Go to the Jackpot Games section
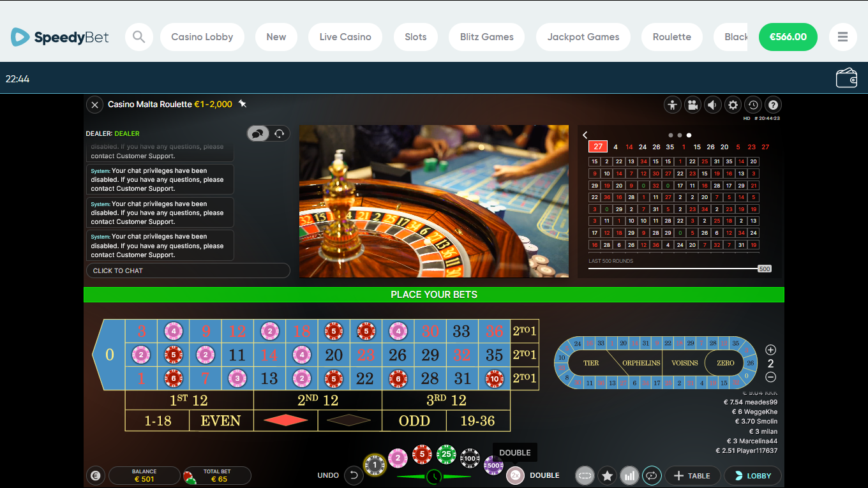The width and height of the screenshot is (868, 488). point(583,37)
